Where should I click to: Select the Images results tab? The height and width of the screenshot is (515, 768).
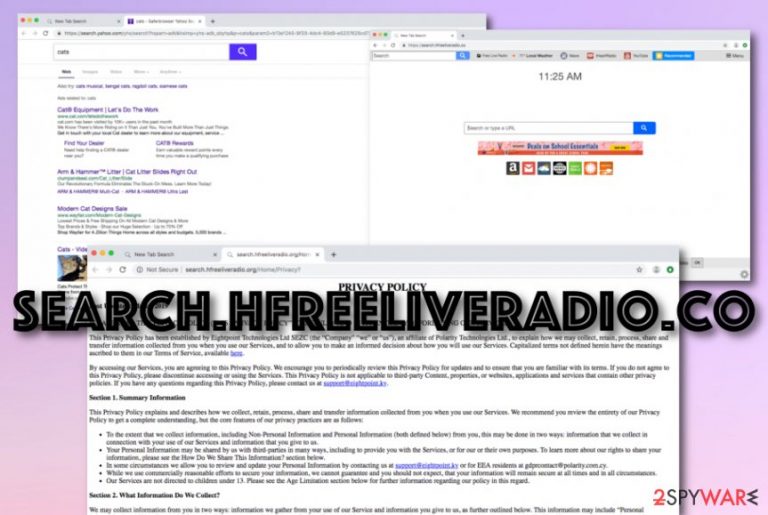point(90,72)
